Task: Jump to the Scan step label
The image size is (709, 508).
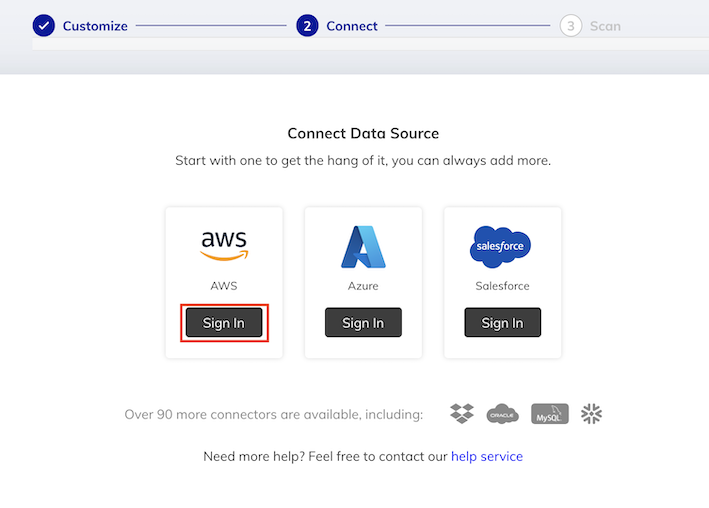Action: [x=605, y=26]
